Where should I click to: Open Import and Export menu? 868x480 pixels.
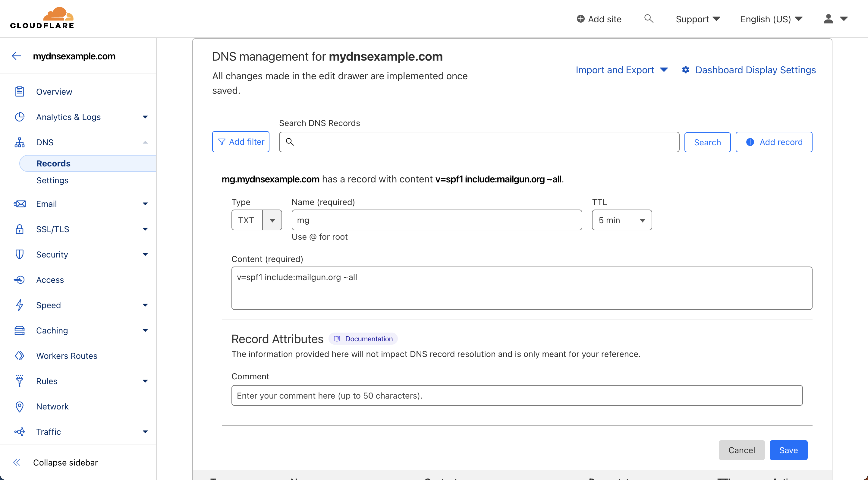tap(621, 70)
